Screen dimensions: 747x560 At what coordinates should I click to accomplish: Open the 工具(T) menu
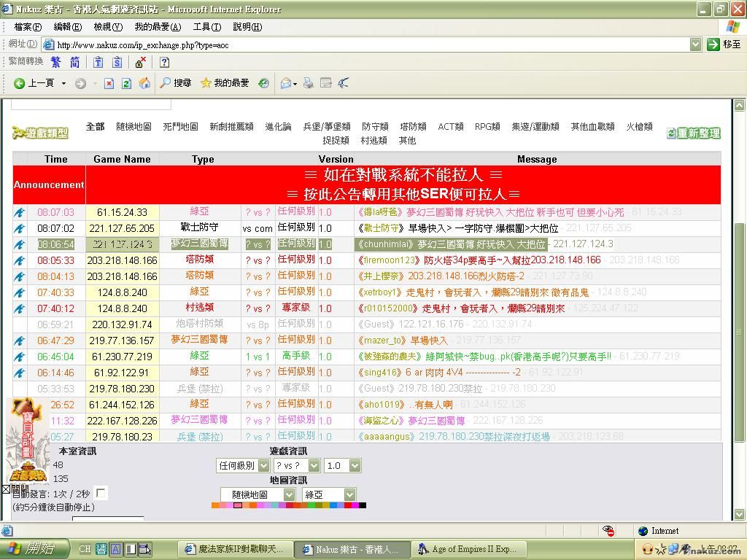point(206,27)
